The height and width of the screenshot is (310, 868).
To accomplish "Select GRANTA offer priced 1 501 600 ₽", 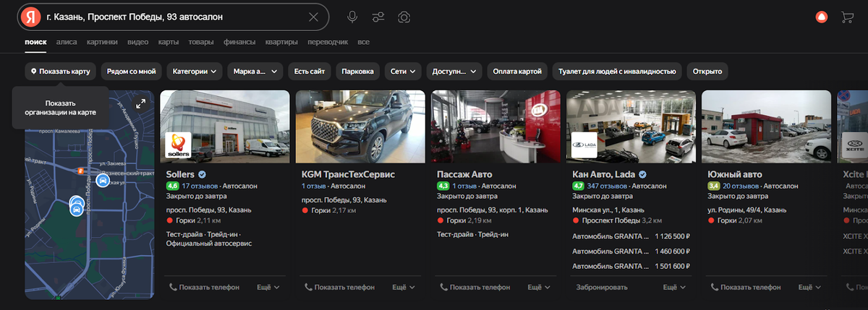I will click(631, 266).
